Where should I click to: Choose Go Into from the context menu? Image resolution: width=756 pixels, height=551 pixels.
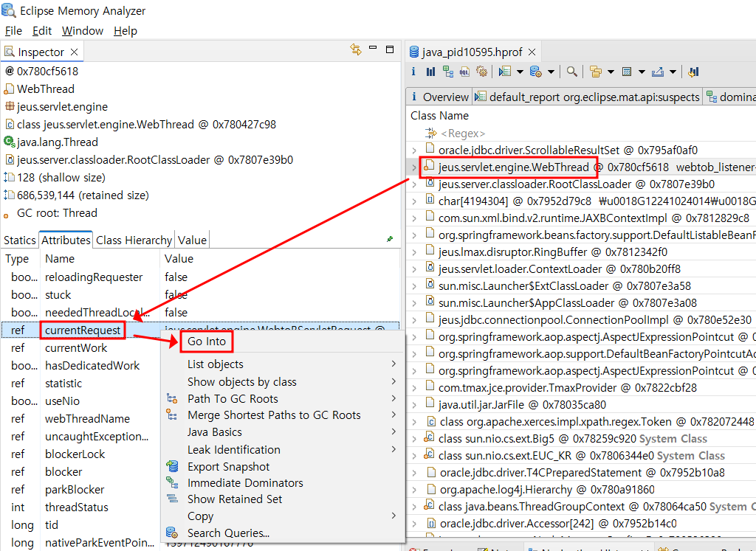coord(207,342)
